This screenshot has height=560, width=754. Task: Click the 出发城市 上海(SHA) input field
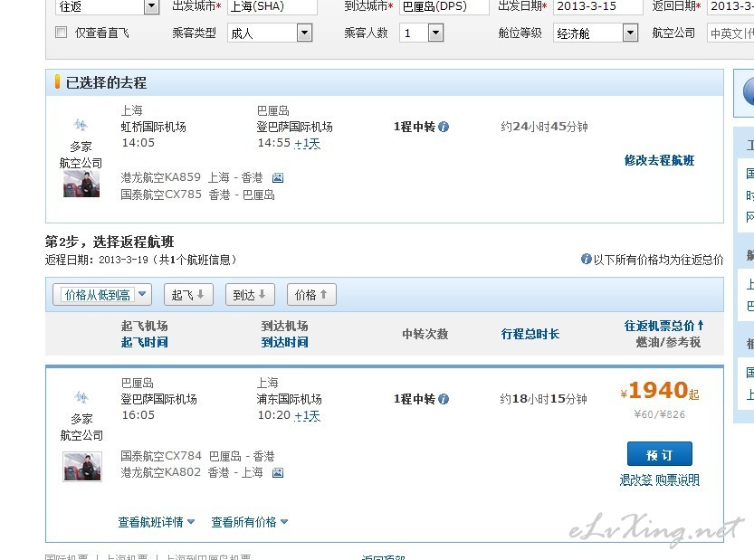coord(272,6)
